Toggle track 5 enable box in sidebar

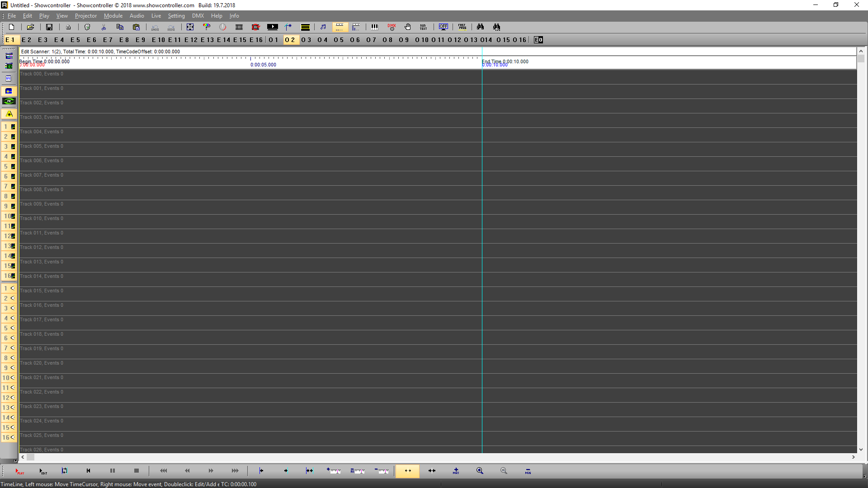point(13,167)
